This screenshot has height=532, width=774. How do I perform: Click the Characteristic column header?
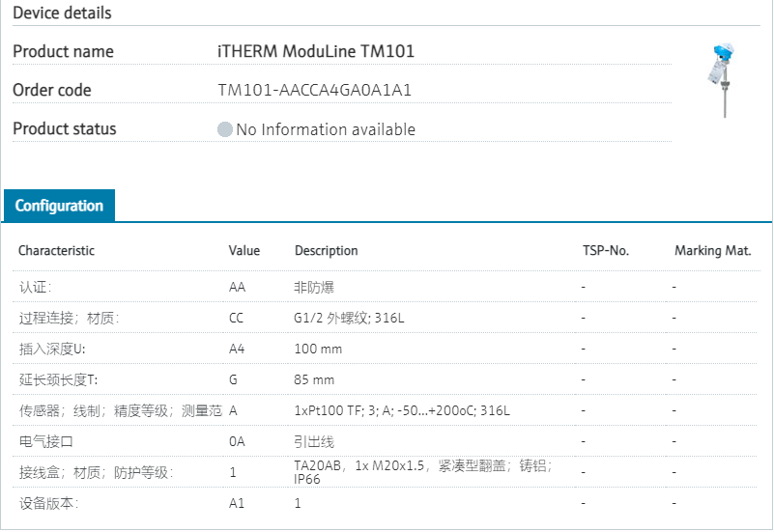click(56, 251)
